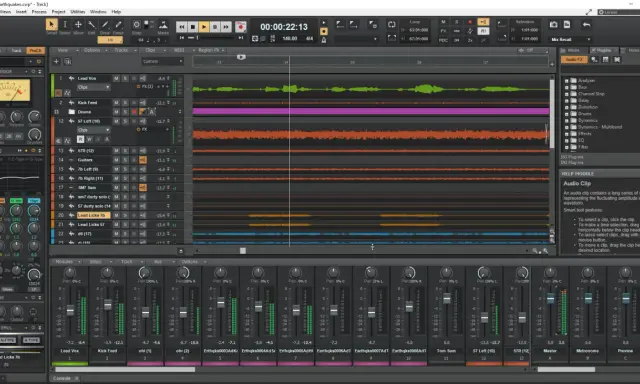
Task: Expand the Filter plugin folder
Action: tap(567, 147)
